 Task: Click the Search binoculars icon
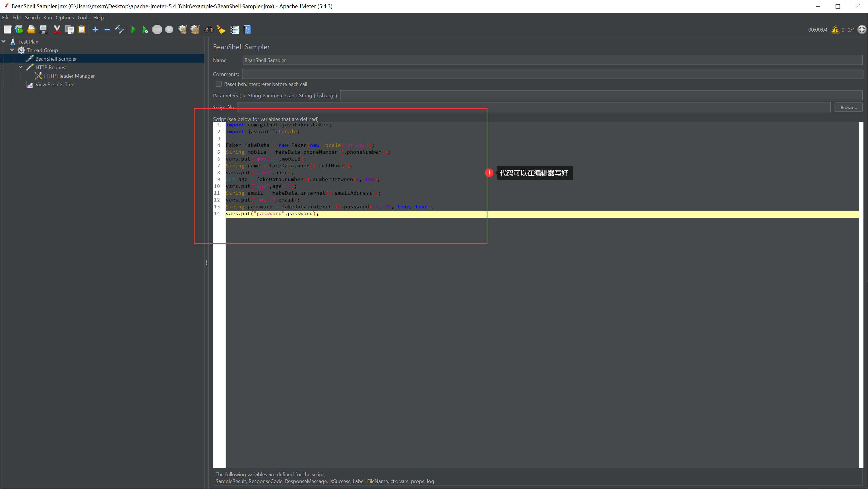pos(209,30)
